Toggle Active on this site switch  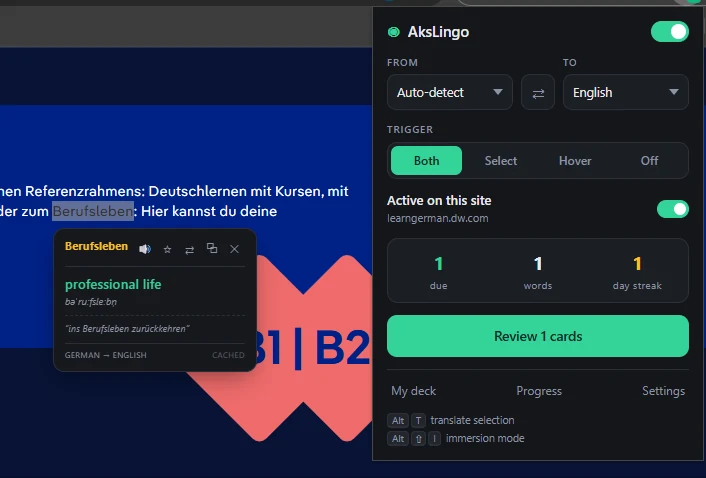pyautogui.click(x=673, y=209)
